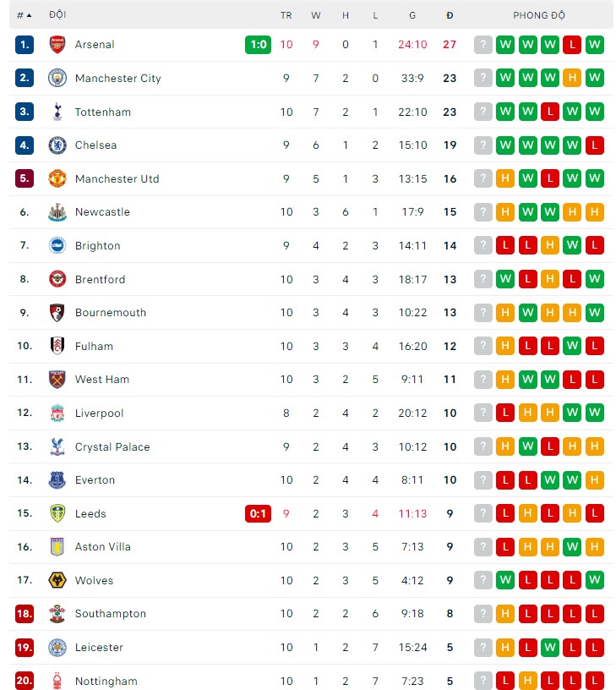
Task: Click the ĐỘI team column header
Action: pos(58,15)
